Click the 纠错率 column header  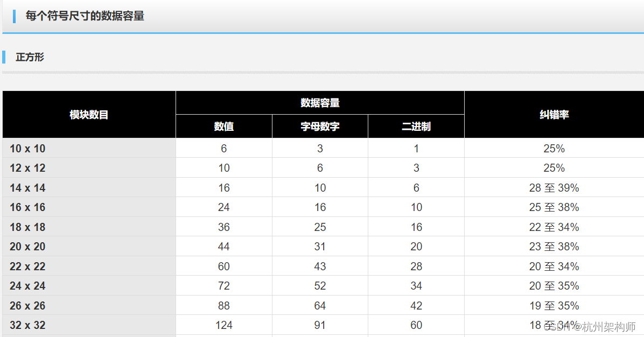coord(554,114)
